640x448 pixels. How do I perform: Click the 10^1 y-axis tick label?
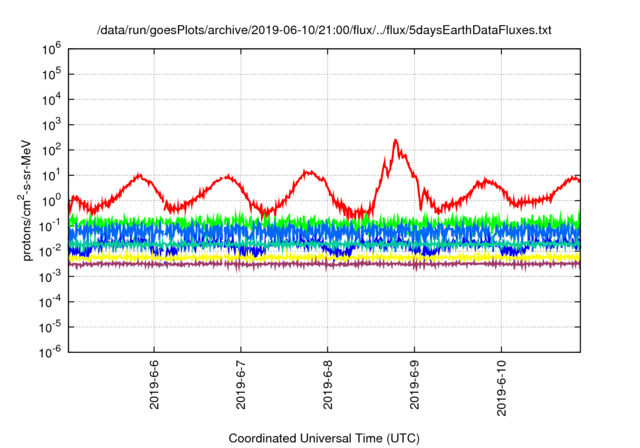[x=51, y=176]
